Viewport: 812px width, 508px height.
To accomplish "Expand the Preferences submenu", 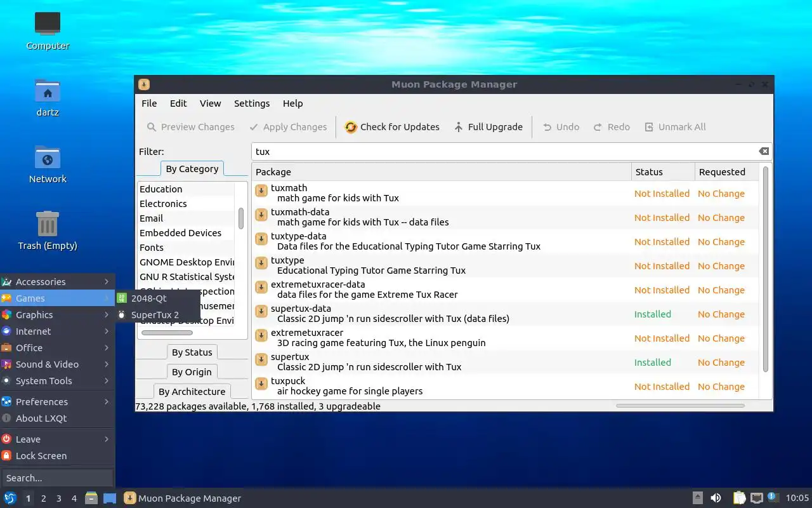I will [57, 402].
